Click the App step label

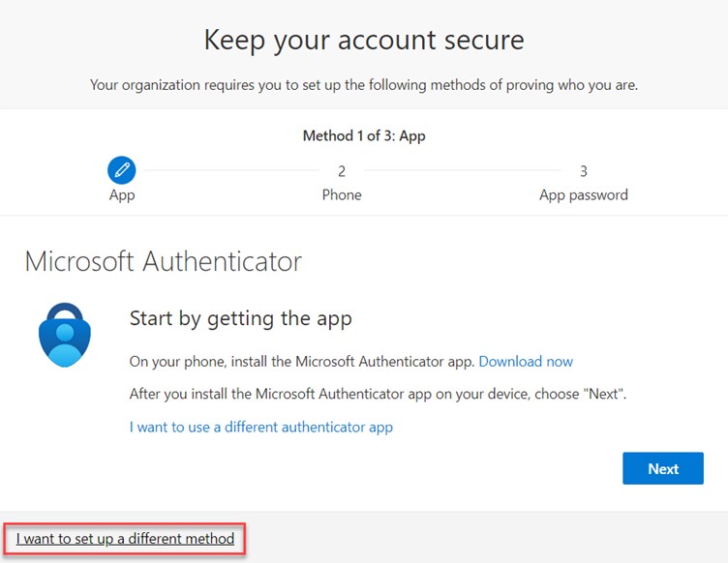tap(122, 195)
